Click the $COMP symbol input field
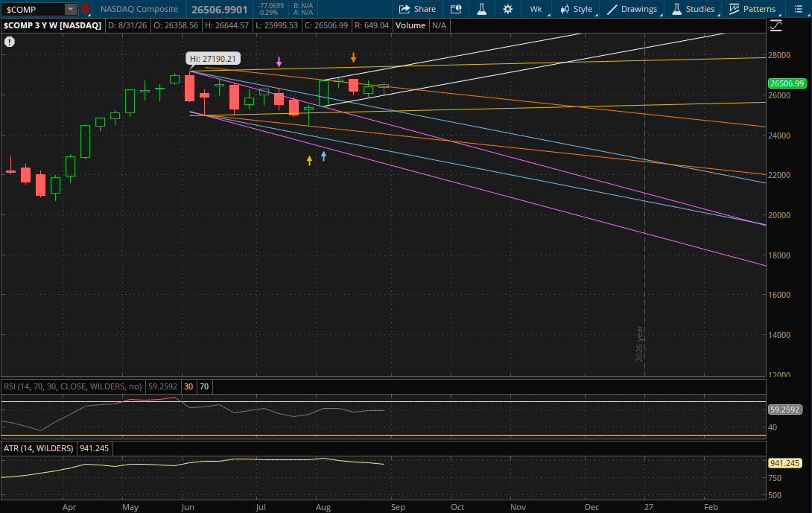The image size is (812, 513). pyautogui.click(x=33, y=10)
